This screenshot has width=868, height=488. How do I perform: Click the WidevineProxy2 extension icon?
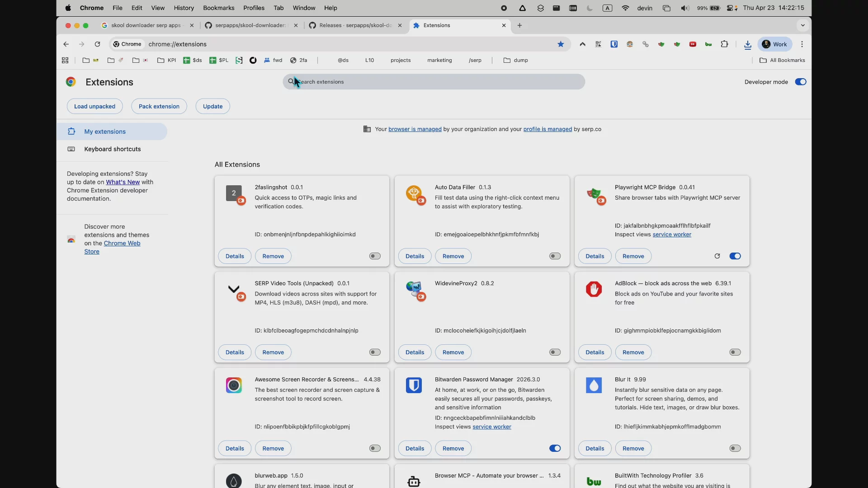(415, 291)
